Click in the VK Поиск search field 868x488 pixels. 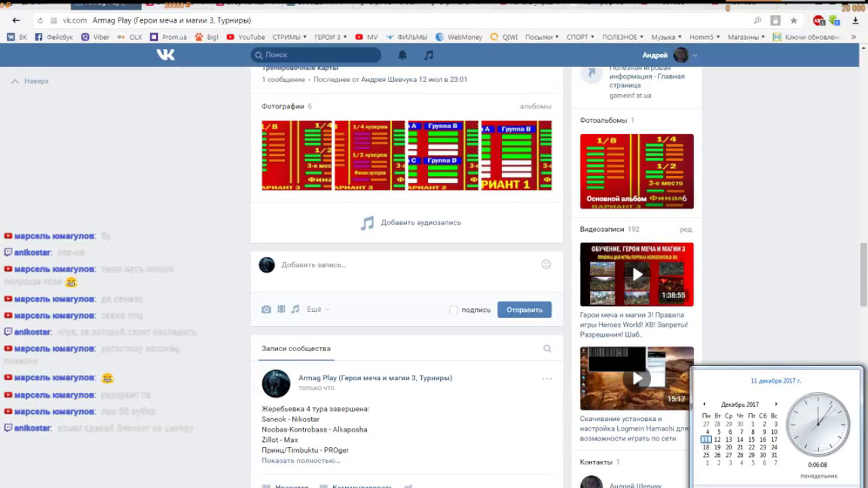pyautogui.click(x=316, y=55)
